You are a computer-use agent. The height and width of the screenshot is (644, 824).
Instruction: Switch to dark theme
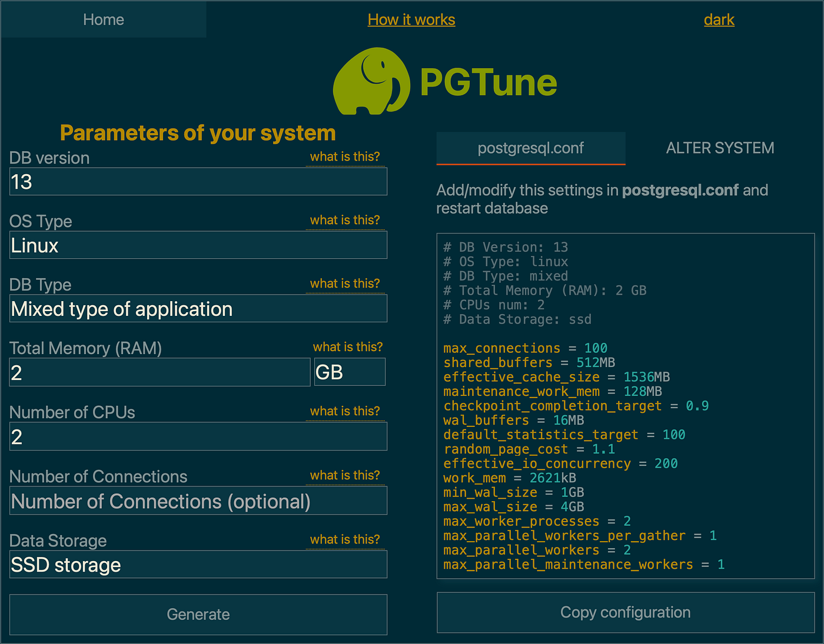(x=719, y=19)
